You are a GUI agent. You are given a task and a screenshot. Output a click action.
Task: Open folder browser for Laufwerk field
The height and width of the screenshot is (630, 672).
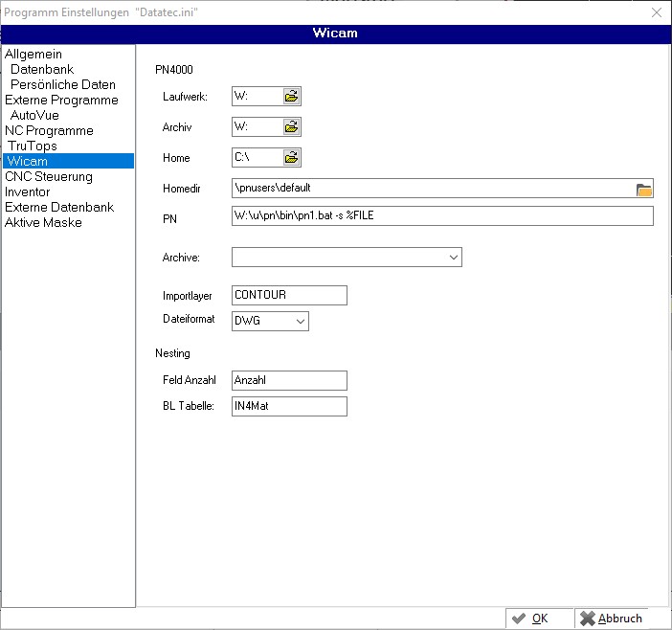coord(291,96)
